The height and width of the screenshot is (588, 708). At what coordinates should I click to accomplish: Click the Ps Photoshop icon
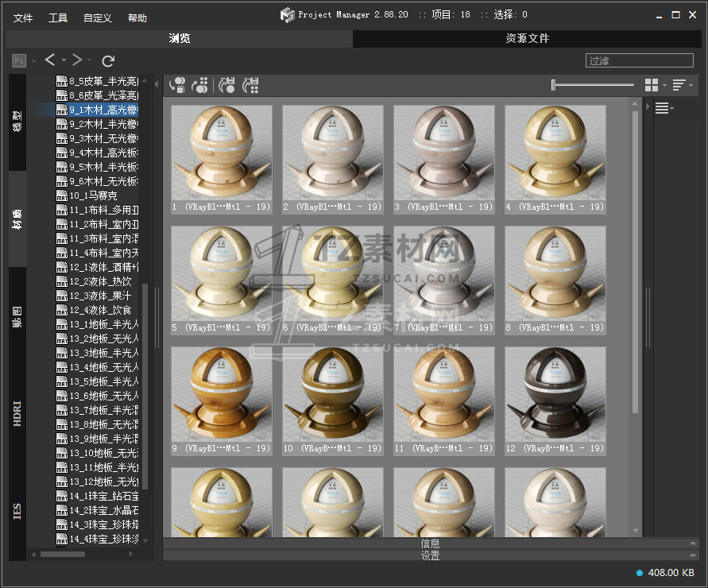point(19,60)
